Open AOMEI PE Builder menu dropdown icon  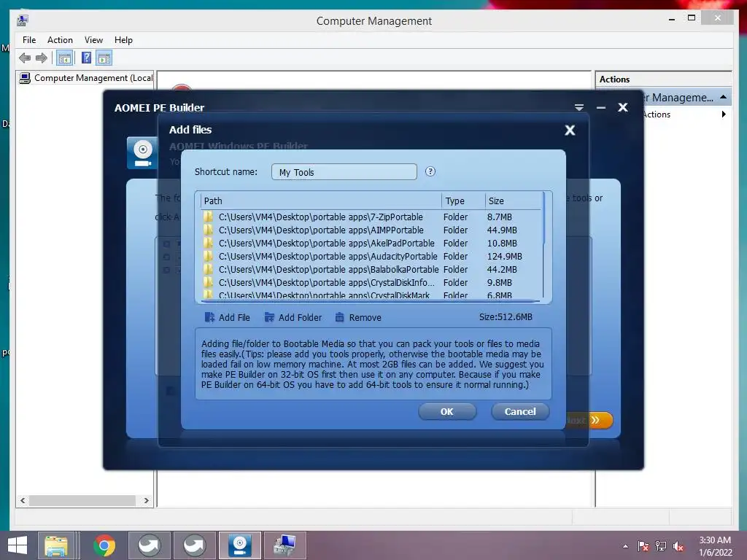(578, 108)
